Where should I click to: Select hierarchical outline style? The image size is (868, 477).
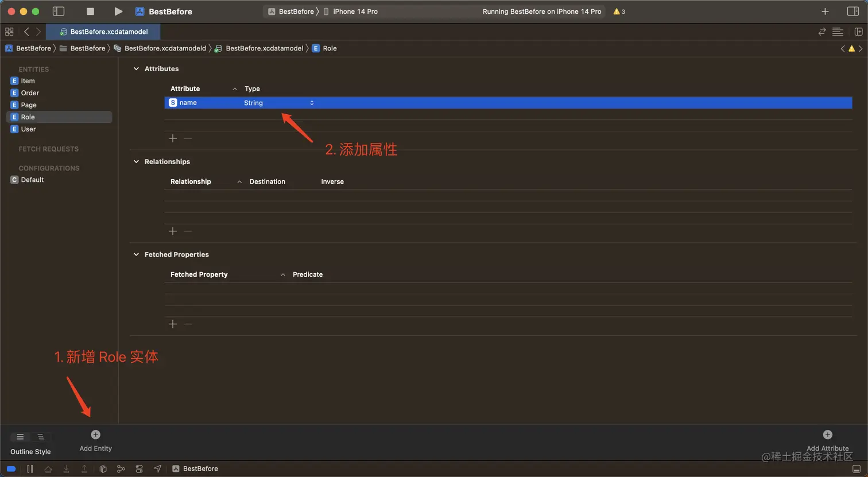click(x=41, y=437)
